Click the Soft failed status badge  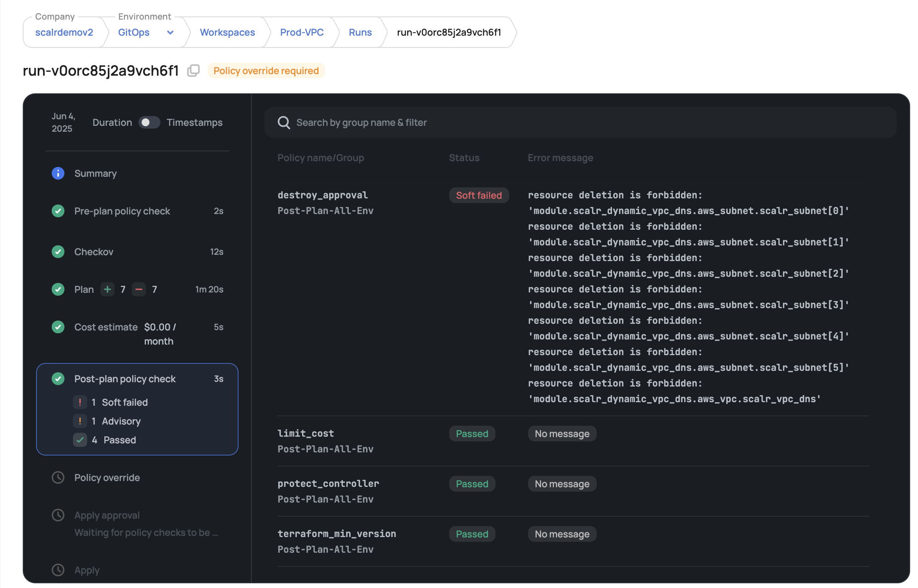click(479, 195)
